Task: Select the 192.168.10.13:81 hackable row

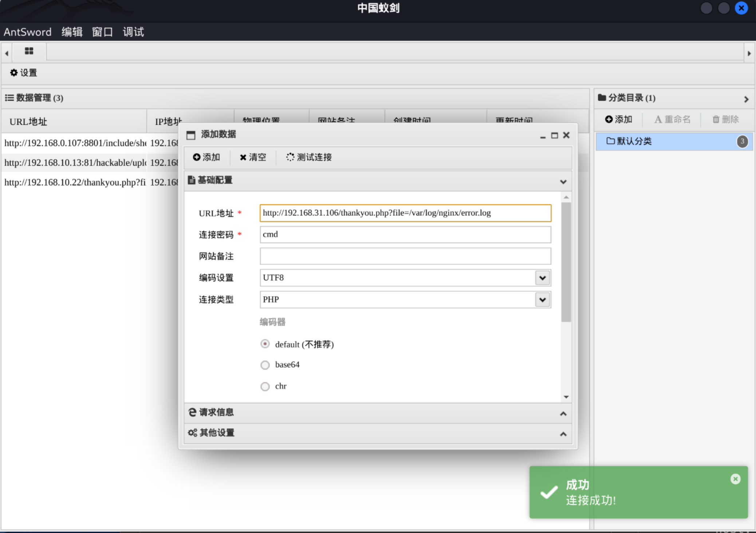Action: (x=75, y=162)
